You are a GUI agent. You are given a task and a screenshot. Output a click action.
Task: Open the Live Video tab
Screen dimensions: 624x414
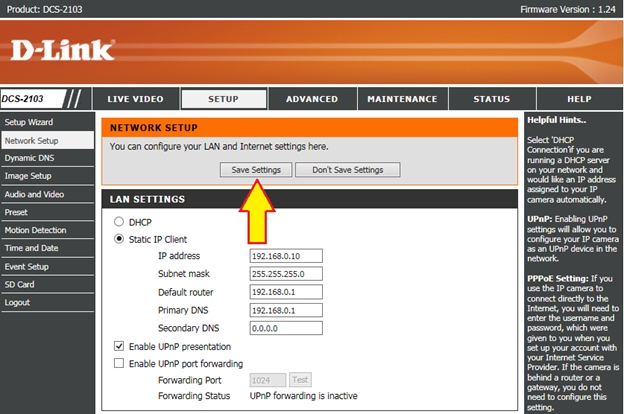click(135, 99)
